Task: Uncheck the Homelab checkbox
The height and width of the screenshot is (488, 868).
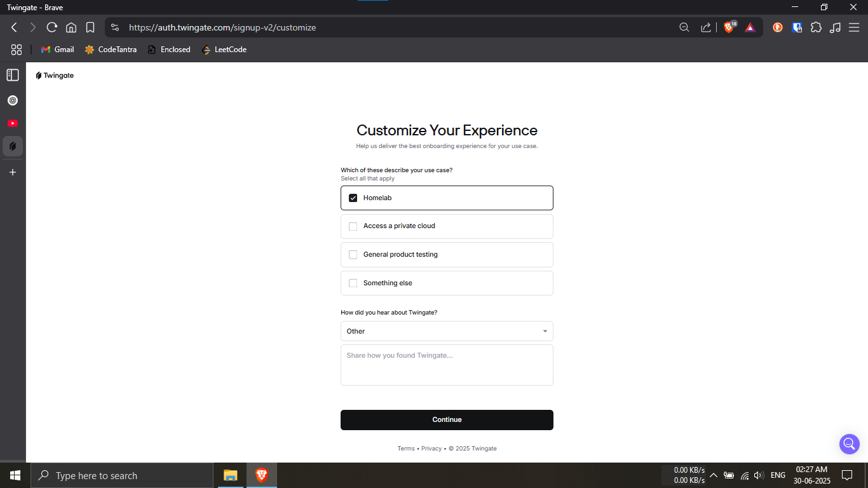Action: coord(353,198)
